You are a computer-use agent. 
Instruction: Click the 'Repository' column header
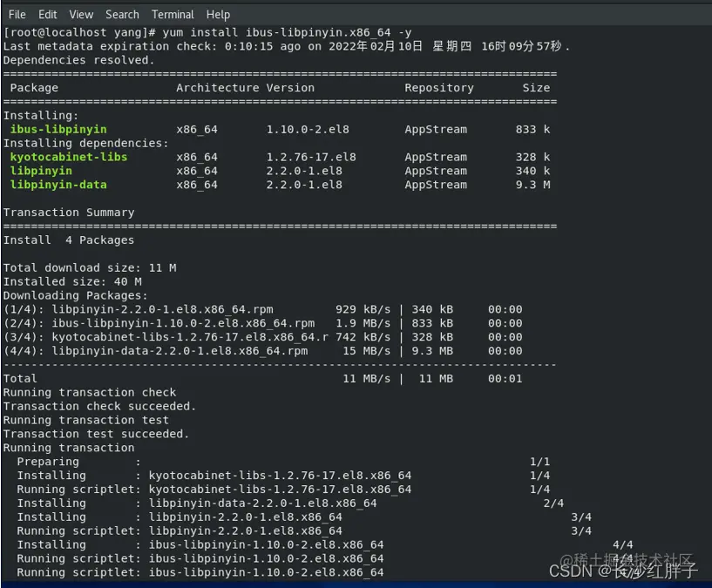tap(439, 88)
